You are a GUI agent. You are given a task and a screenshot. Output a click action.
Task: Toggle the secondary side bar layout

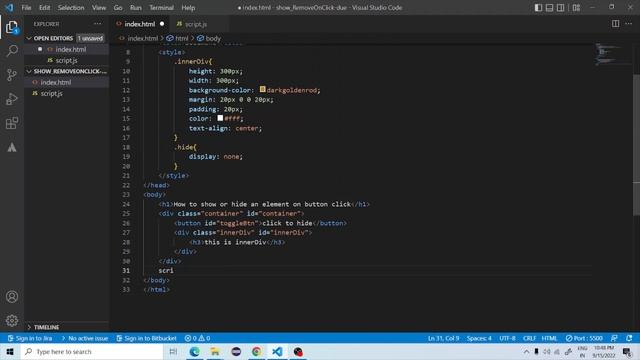tap(560, 7)
